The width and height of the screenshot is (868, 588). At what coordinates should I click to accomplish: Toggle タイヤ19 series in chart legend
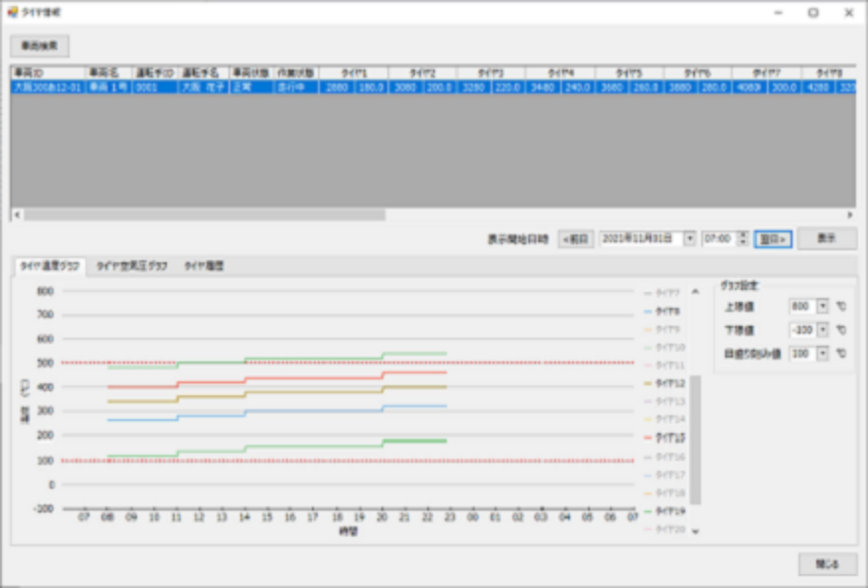tap(664, 512)
